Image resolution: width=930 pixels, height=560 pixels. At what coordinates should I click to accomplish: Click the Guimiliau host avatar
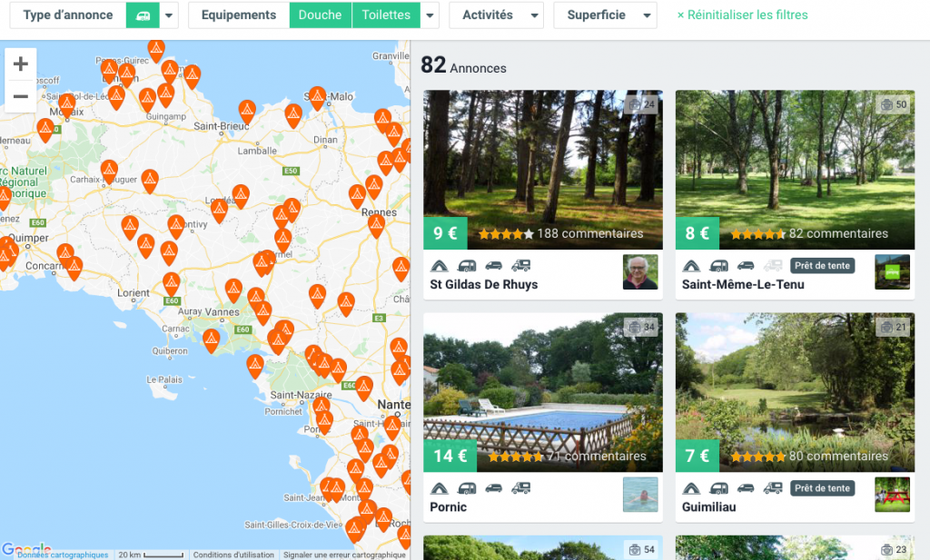tap(892, 495)
